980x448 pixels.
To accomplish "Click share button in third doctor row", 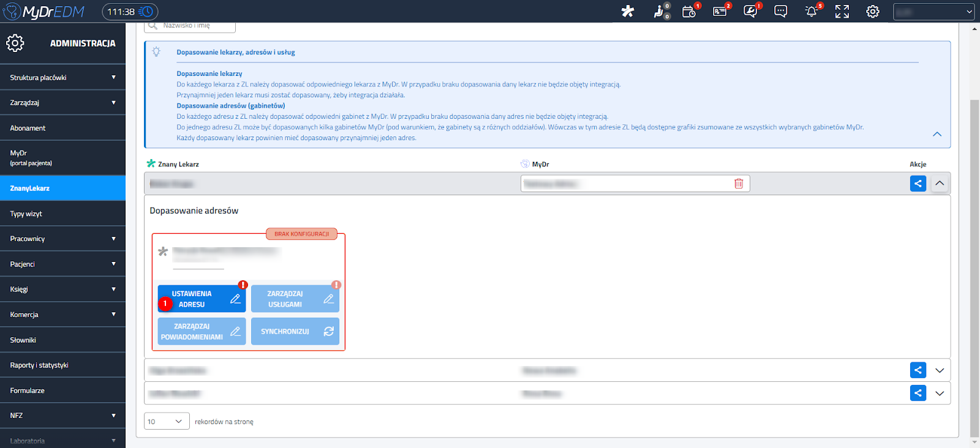I will click(918, 393).
